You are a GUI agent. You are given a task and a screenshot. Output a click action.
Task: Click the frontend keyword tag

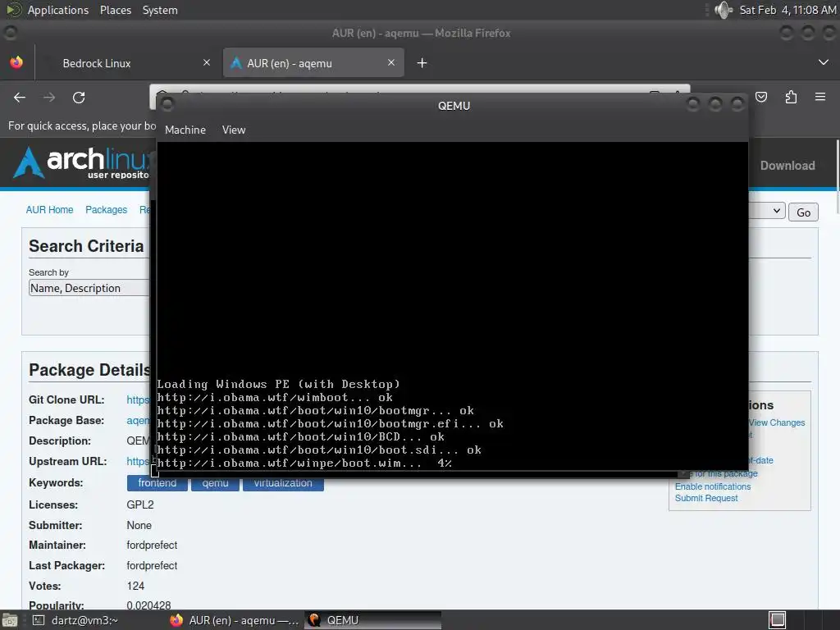coord(157,483)
